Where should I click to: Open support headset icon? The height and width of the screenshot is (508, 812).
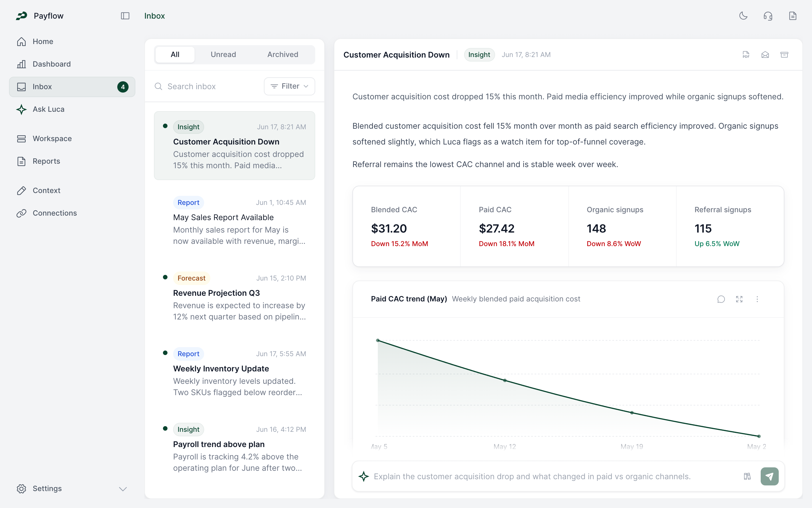pyautogui.click(x=768, y=16)
